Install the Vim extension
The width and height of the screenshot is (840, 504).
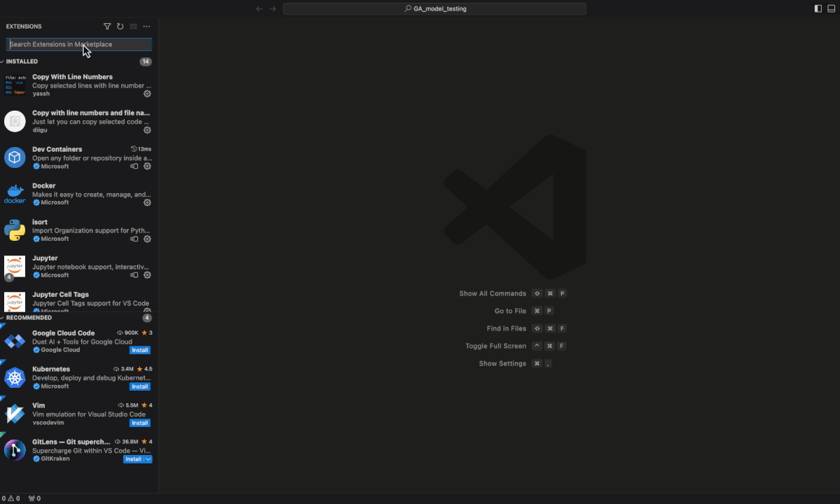140,423
